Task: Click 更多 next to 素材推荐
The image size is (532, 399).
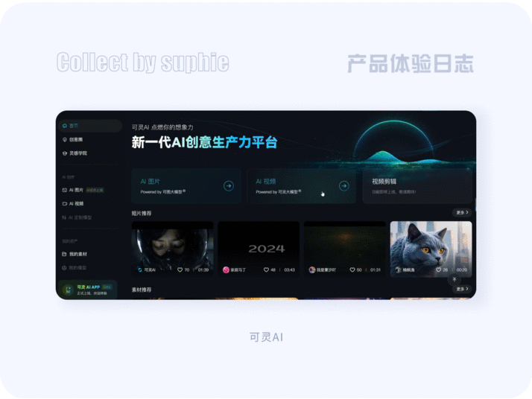Action: 462,289
